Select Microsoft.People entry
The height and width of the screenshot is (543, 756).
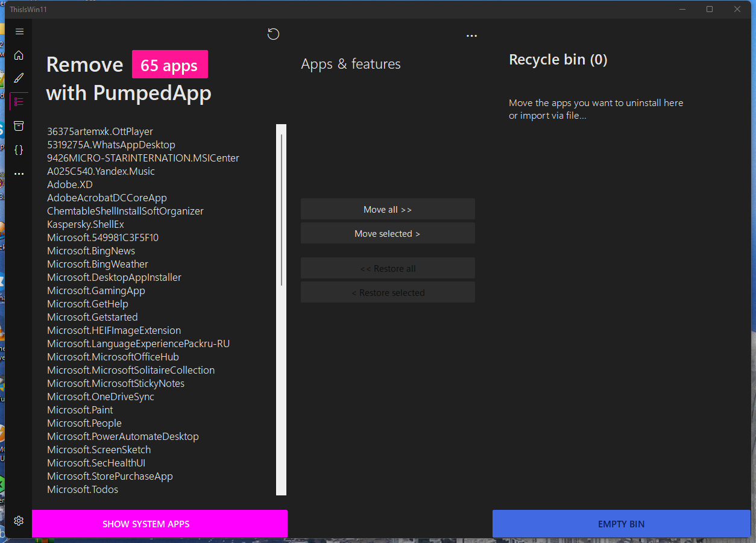pos(84,423)
